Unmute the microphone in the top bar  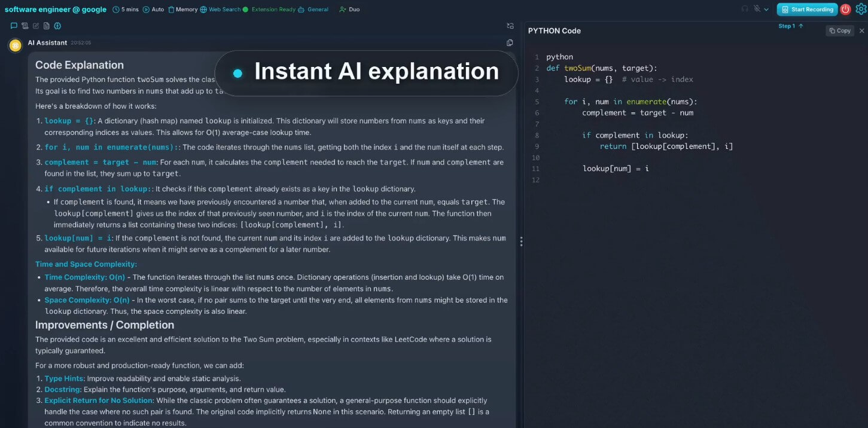click(x=757, y=9)
